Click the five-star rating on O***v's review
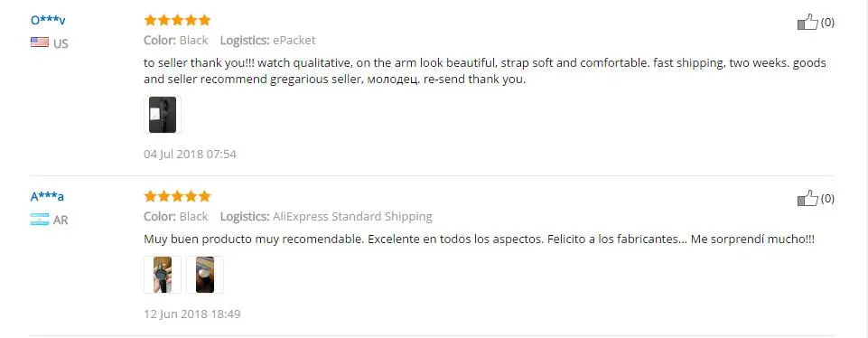 point(177,21)
